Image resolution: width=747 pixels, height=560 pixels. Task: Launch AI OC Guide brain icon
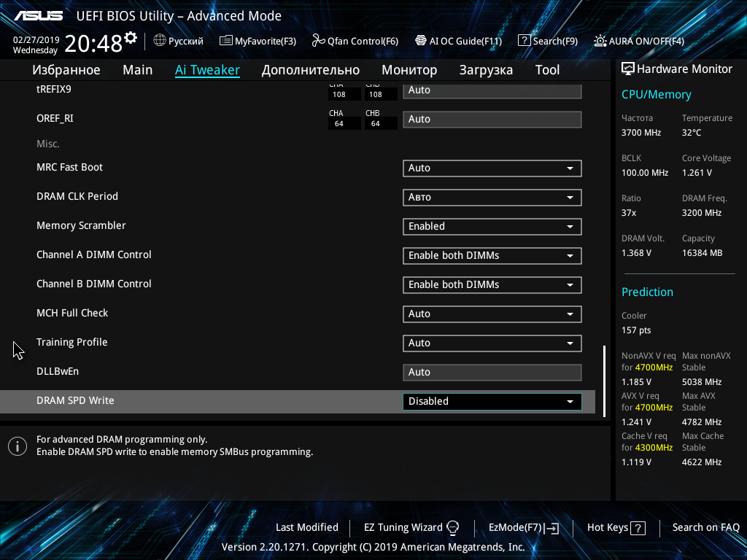click(421, 41)
